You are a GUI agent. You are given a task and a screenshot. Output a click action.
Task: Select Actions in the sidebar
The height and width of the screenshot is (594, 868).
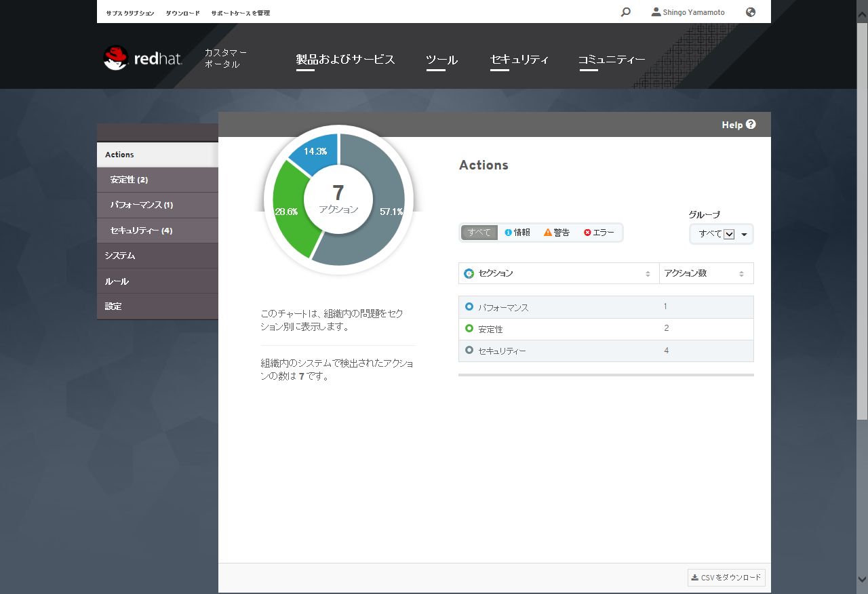click(157, 155)
